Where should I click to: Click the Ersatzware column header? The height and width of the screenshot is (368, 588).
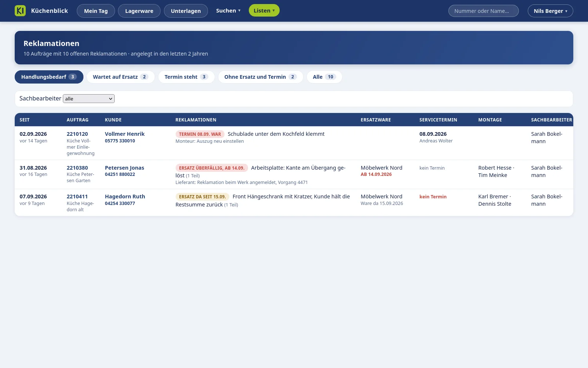tap(376, 120)
